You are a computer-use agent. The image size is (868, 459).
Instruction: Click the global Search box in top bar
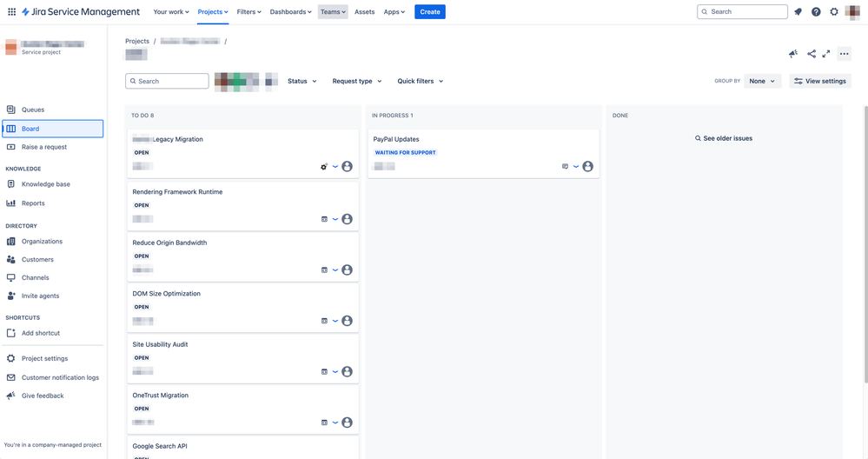742,11
